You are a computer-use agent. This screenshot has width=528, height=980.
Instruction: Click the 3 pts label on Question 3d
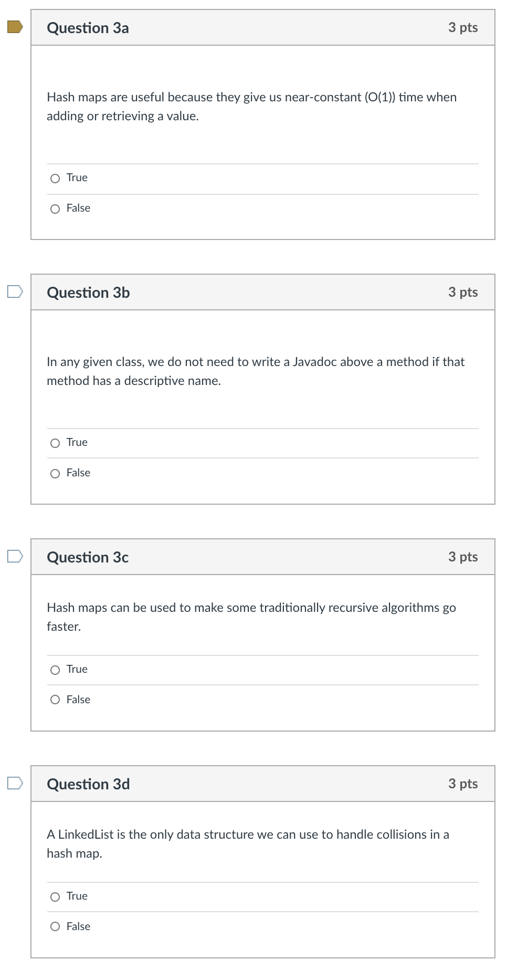463,784
